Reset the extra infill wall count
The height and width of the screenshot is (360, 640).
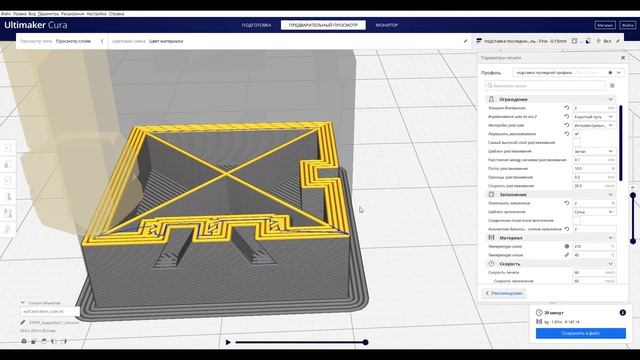567,229
